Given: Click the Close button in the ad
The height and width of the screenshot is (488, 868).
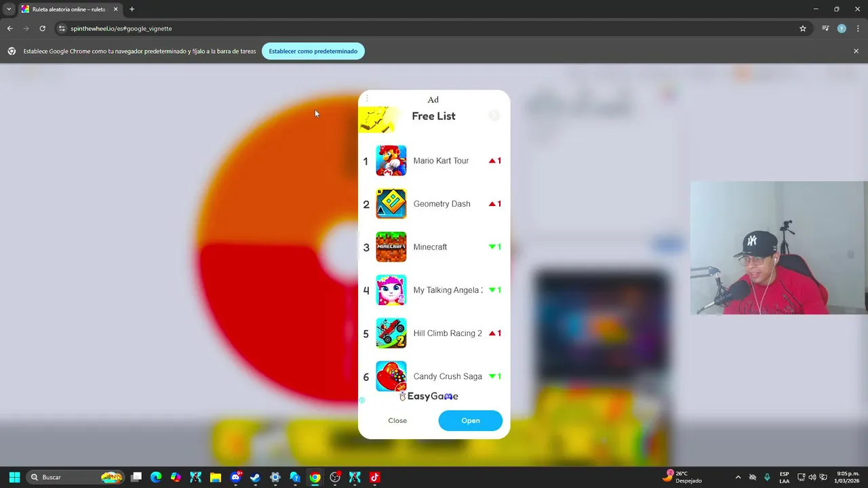Looking at the screenshot, I should click(397, 421).
